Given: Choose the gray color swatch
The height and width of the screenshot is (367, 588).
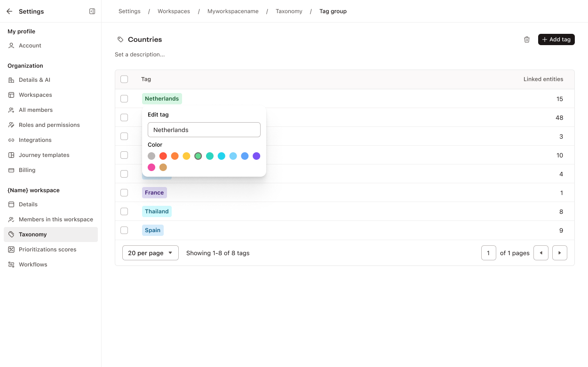Looking at the screenshot, I should (x=151, y=156).
